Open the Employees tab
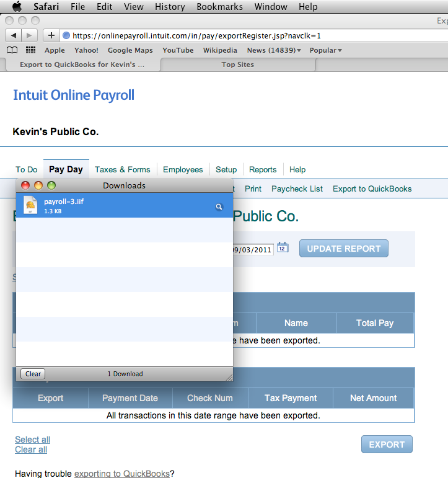The height and width of the screenshot is (478, 448). (x=183, y=169)
